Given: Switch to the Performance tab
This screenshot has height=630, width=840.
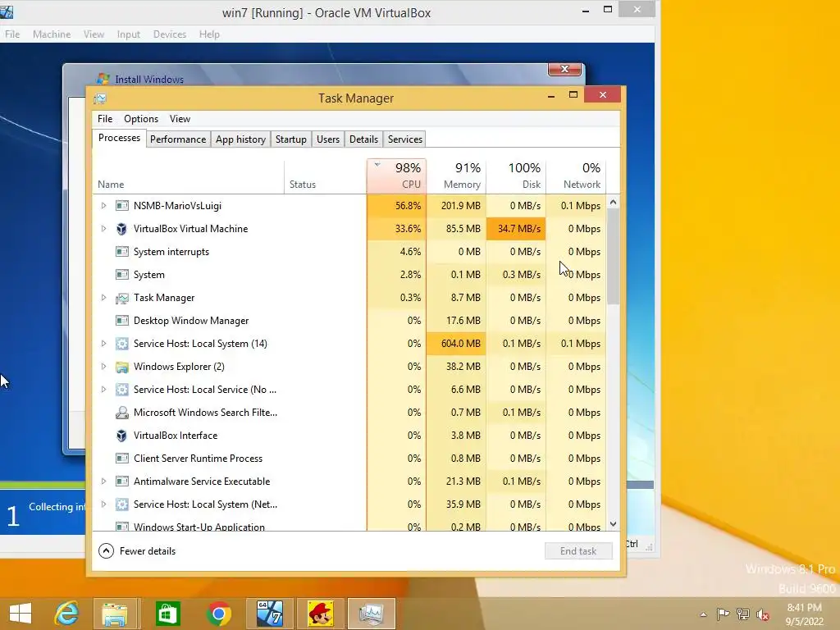Looking at the screenshot, I should (178, 139).
